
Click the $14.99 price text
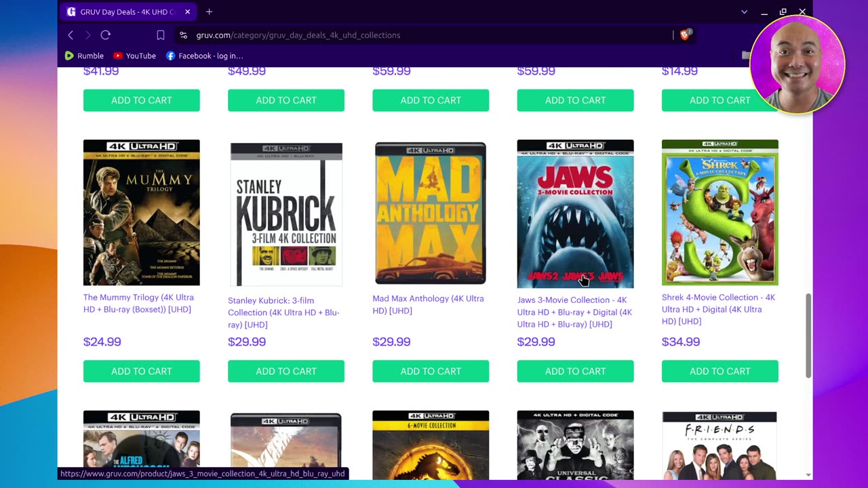[x=679, y=71]
